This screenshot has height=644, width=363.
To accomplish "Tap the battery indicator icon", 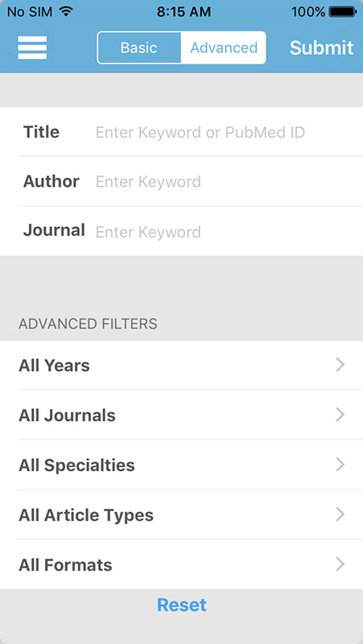I will (x=342, y=12).
